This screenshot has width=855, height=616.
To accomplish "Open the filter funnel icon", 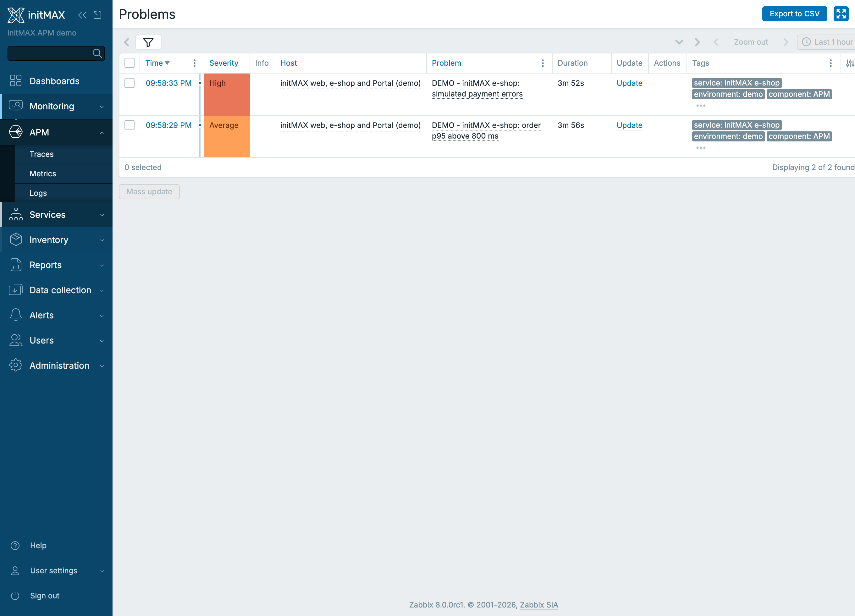I will pyautogui.click(x=148, y=42).
